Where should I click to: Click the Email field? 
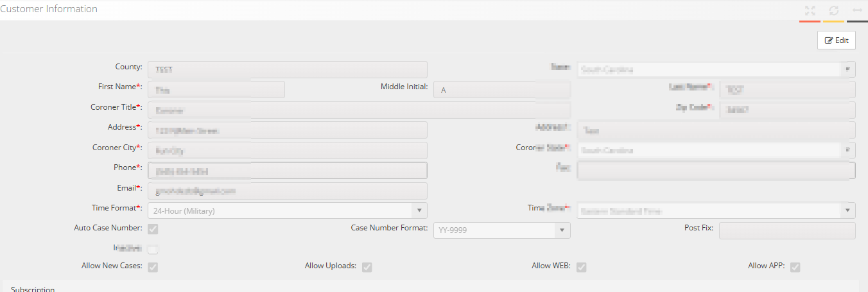pyautogui.click(x=287, y=191)
